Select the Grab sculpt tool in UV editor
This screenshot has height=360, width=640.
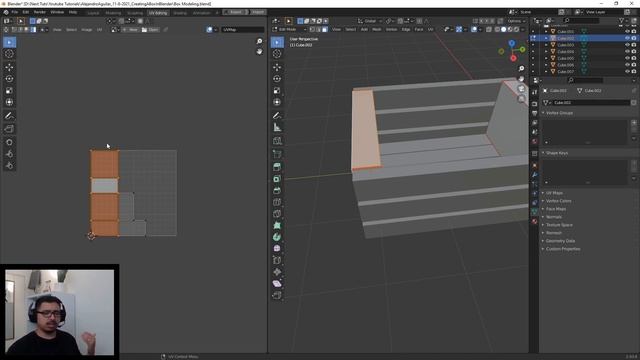pyautogui.click(x=9, y=142)
